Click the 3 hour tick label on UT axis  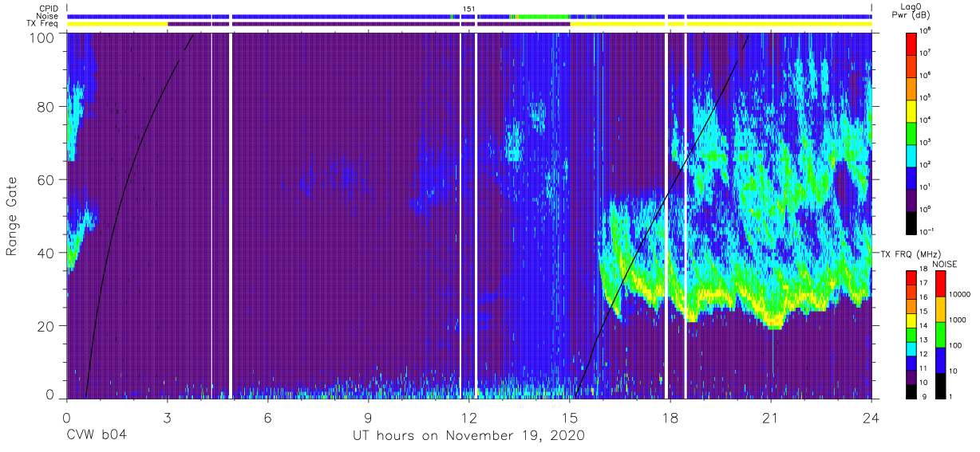(x=167, y=417)
